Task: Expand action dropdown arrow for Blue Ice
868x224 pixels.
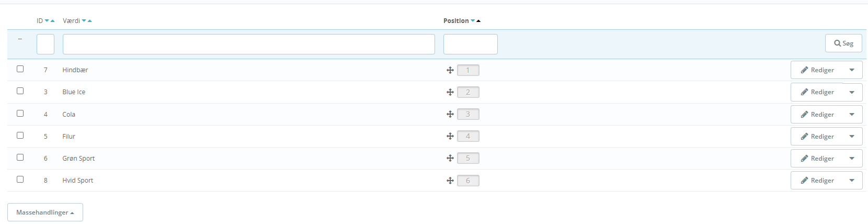Action: pos(852,92)
